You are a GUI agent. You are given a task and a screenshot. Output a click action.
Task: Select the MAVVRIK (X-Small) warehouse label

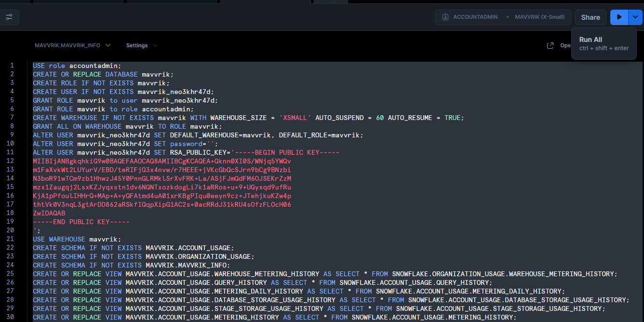(539, 17)
